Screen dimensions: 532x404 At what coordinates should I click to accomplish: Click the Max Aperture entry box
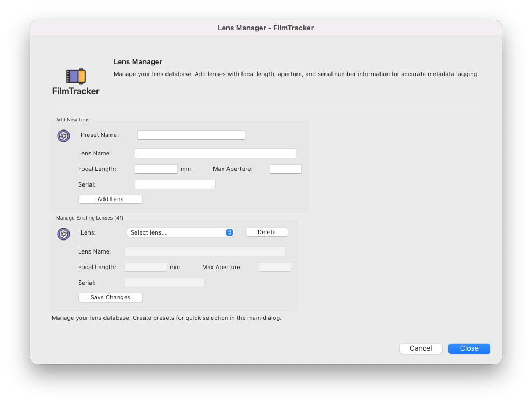pyautogui.click(x=285, y=168)
